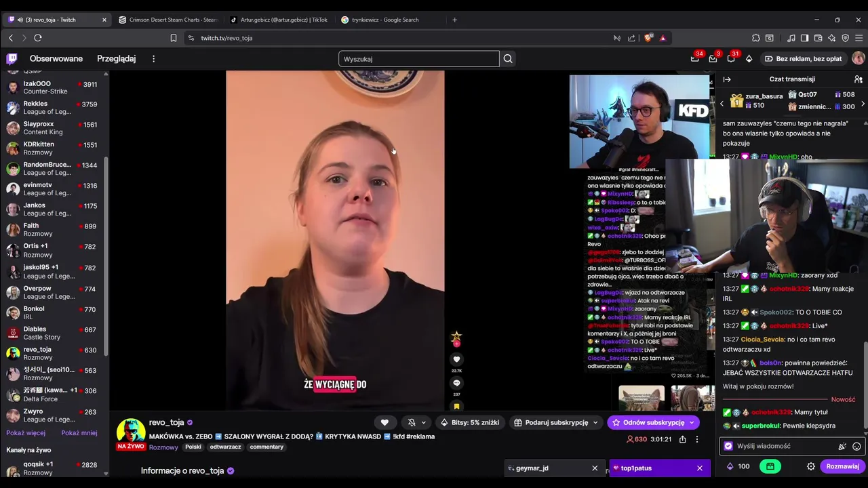Mute the revo_toja Twitch tab audio
This screenshot has height=488, width=868.
tap(20, 20)
